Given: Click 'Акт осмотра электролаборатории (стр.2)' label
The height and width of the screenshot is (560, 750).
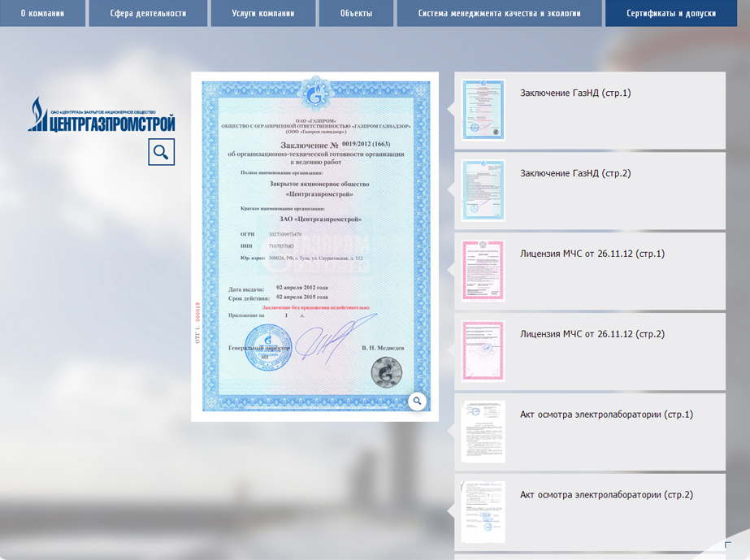Looking at the screenshot, I should pos(606,495).
